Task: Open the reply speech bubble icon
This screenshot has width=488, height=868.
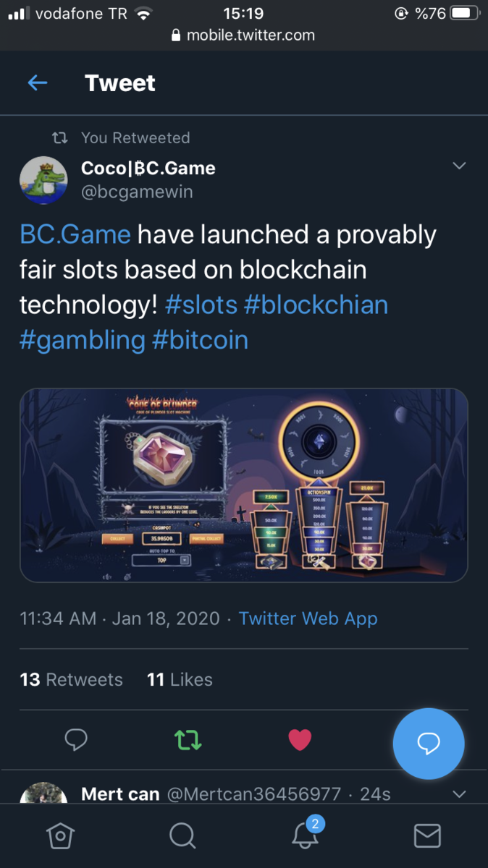Action: (76, 739)
